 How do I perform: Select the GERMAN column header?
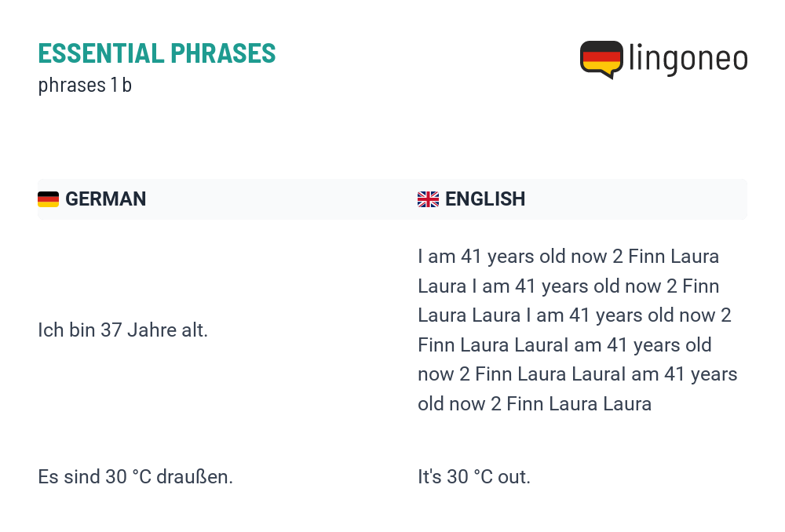point(106,199)
